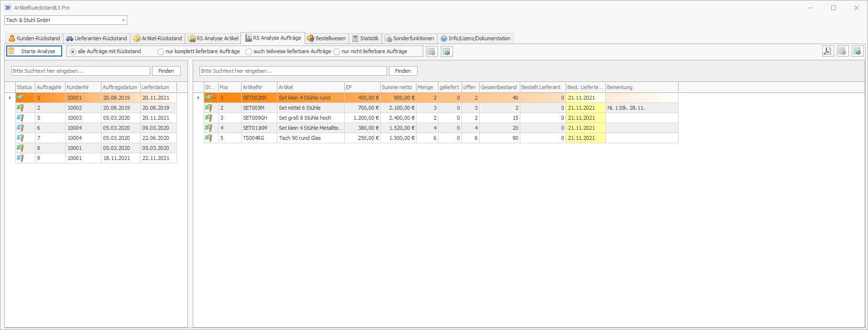Click status flag icon for article TS004RG
This screenshot has height=330, width=868.
209,138
